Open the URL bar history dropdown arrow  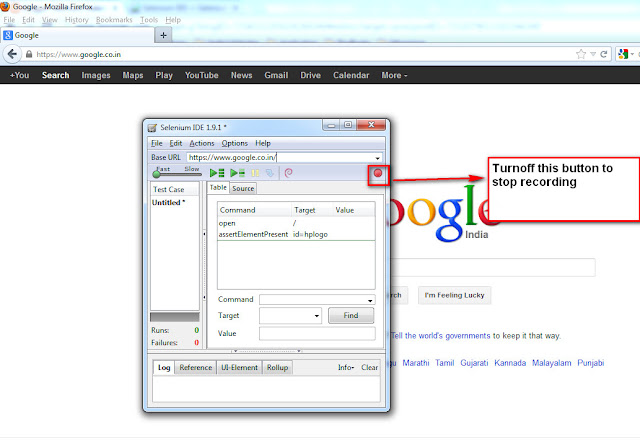tap(593, 54)
